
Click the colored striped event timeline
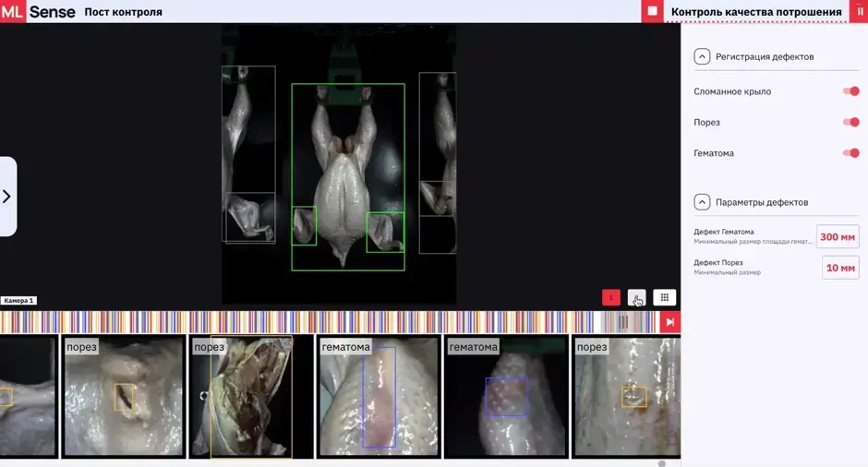click(x=330, y=322)
